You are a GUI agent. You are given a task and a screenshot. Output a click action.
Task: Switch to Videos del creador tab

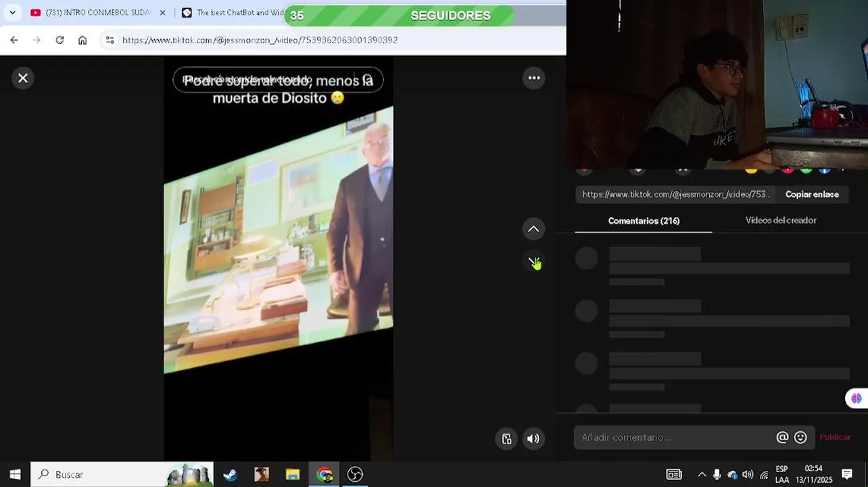(781, 221)
